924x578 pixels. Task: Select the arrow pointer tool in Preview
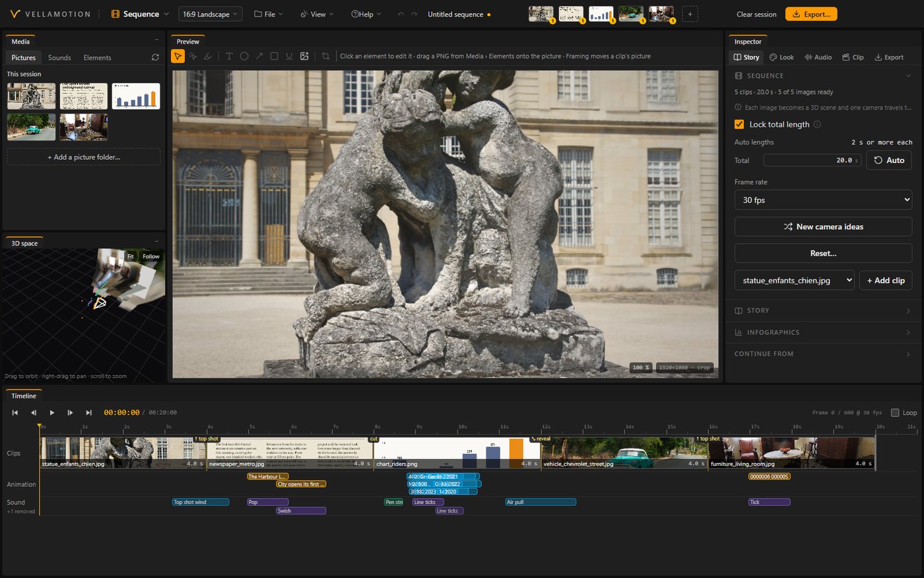pos(178,56)
